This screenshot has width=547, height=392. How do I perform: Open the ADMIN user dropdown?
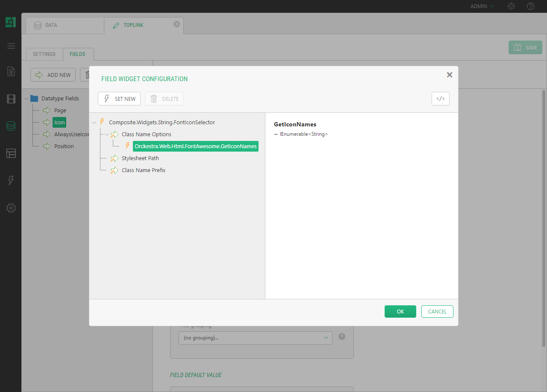[482, 6]
